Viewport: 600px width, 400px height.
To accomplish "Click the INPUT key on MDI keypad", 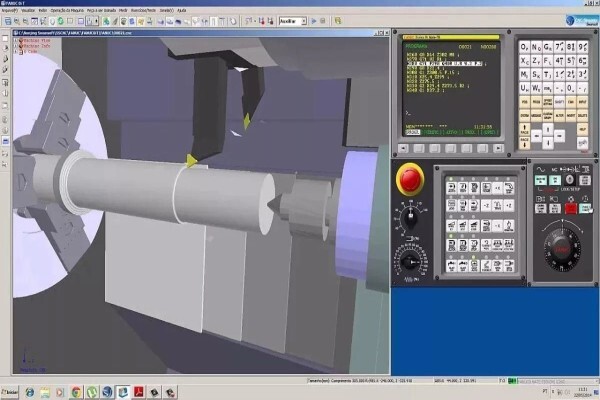I will tap(582, 102).
